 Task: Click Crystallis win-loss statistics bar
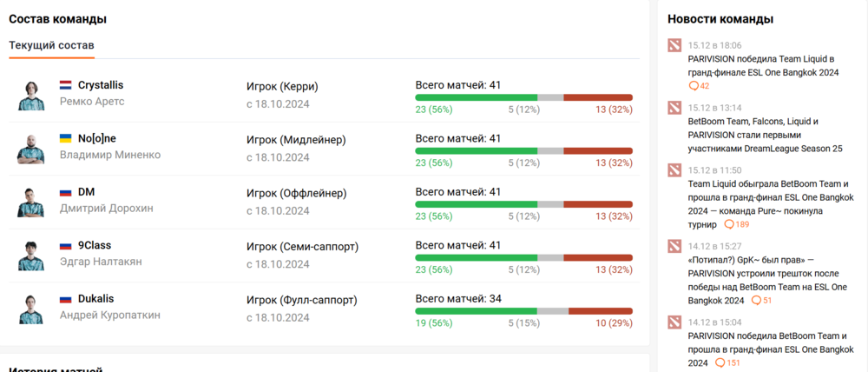tap(523, 97)
